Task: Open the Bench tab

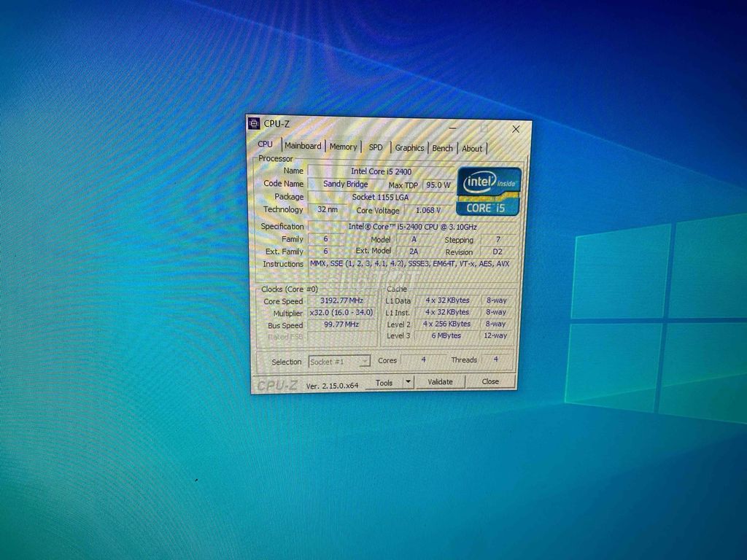Action: 442,149
